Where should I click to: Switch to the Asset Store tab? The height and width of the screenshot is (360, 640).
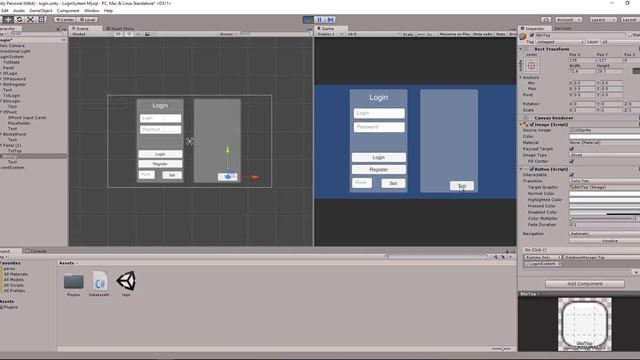click(x=120, y=29)
